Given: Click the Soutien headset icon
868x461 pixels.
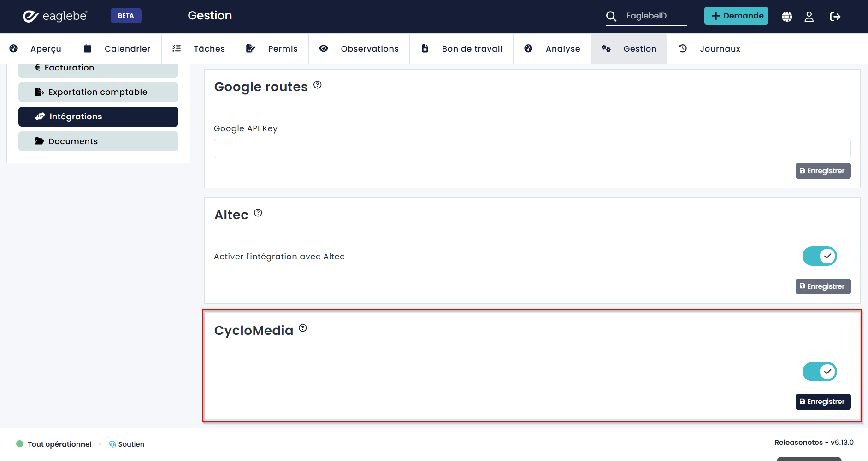Looking at the screenshot, I should click(112, 444).
